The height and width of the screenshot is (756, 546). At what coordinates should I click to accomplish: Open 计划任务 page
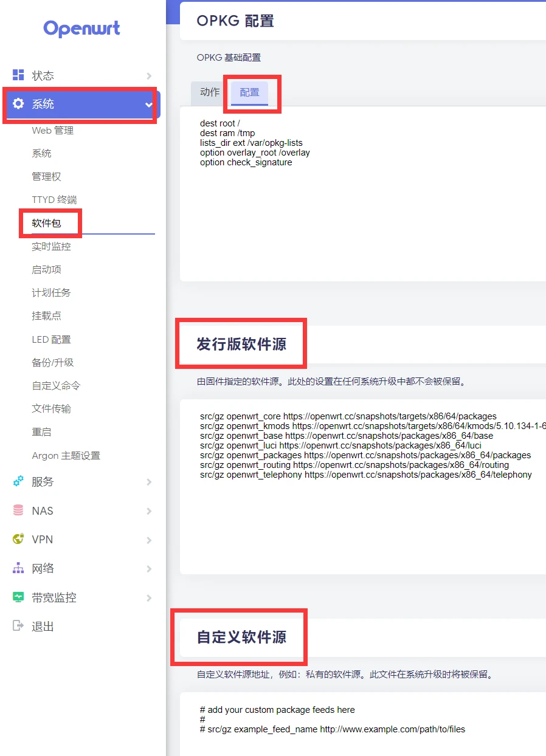tap(51, 292)
